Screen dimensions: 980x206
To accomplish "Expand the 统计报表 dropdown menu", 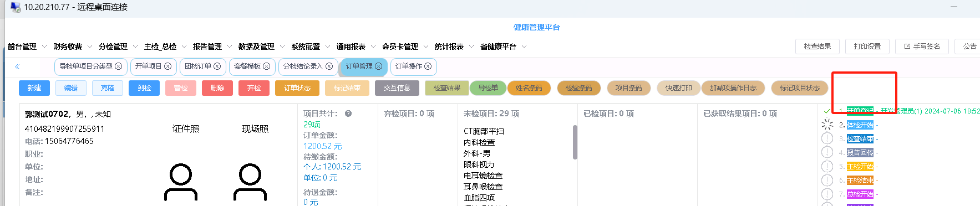I will [454, 47].
